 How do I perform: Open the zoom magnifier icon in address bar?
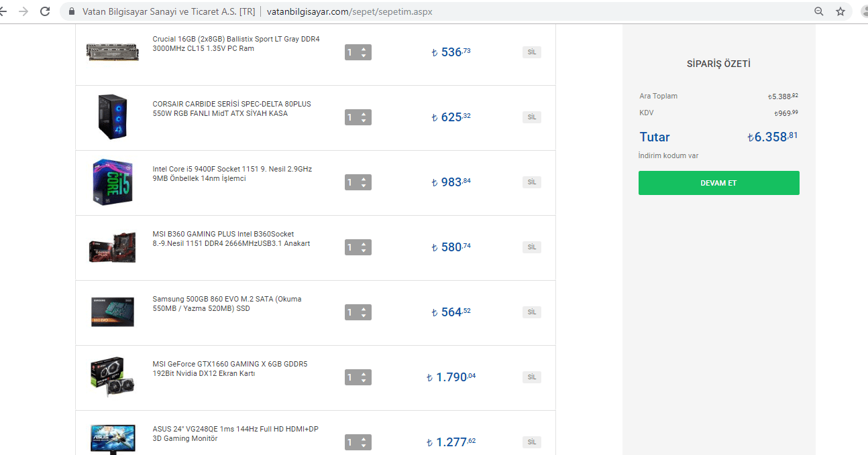[x=819, y=11]
